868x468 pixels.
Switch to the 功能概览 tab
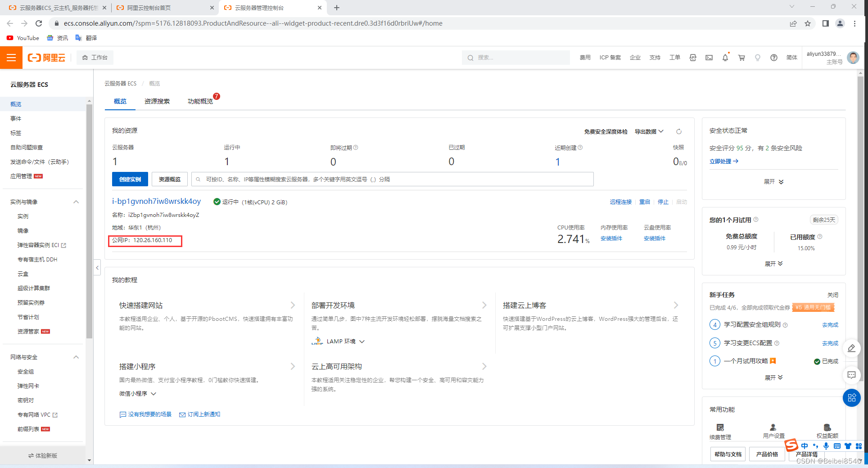coord(200,101)
